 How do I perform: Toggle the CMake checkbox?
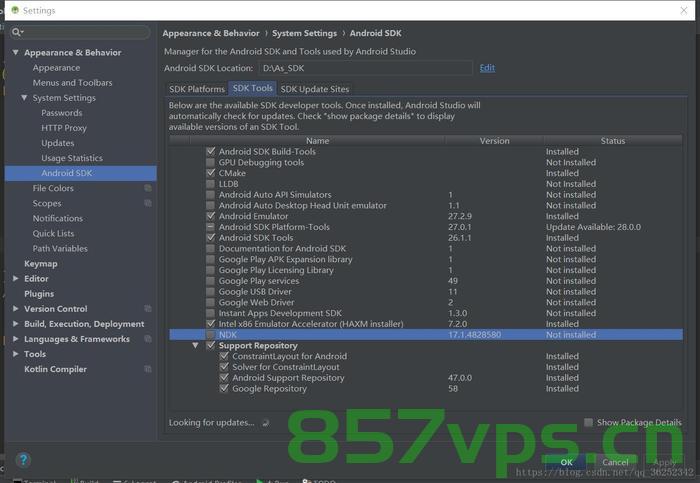pyautogui.click(x=211, y=173)
